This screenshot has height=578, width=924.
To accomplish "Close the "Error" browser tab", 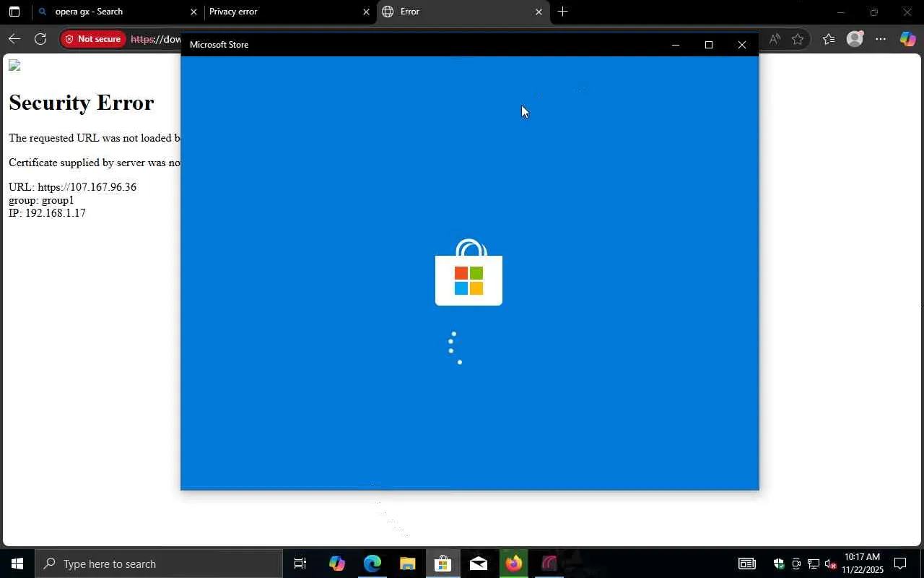I will coord(539,12).
